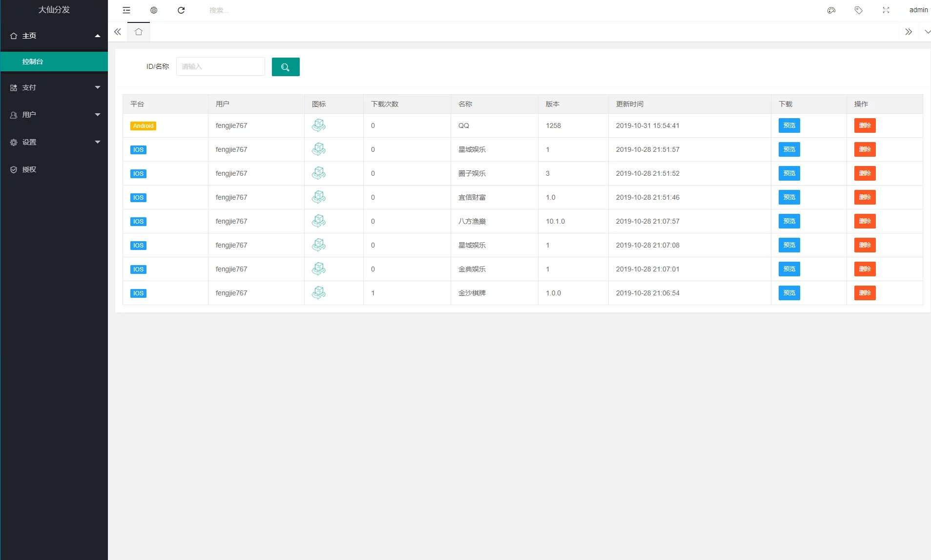Viewport: 931px width, 560px height.
Task: Click the app icon in QQ row
Action: 319,125
